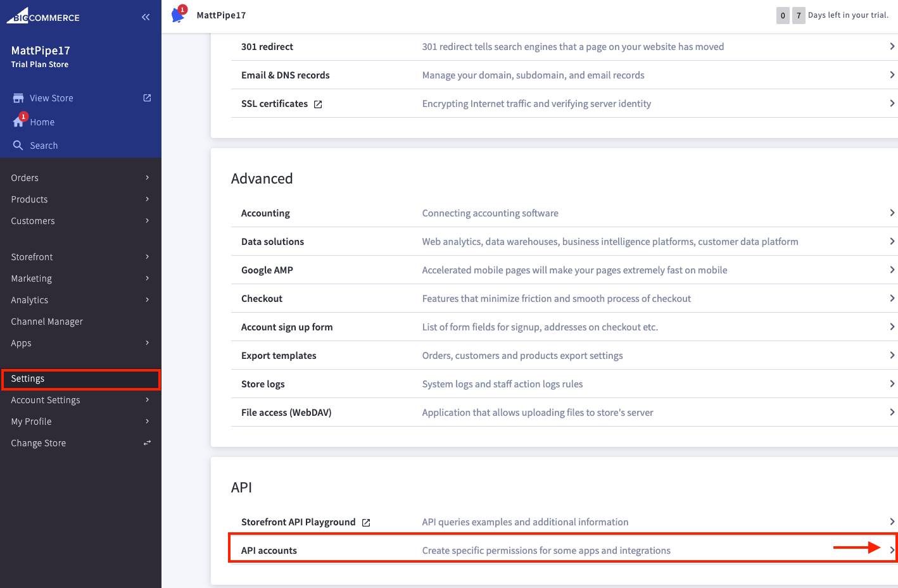Expand the Products sidebar section
Viewport: 898px width, 588px height.
point(80,199)
